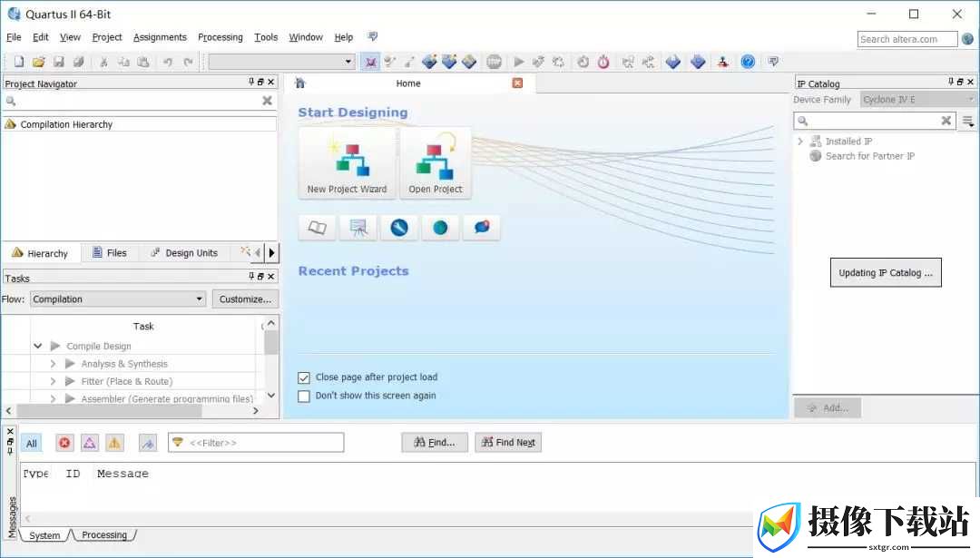Image resolution: width=980 pixels, height=558 pixels.
Task: Toggle the error messages filter (red X)
Action: (64, 443)
